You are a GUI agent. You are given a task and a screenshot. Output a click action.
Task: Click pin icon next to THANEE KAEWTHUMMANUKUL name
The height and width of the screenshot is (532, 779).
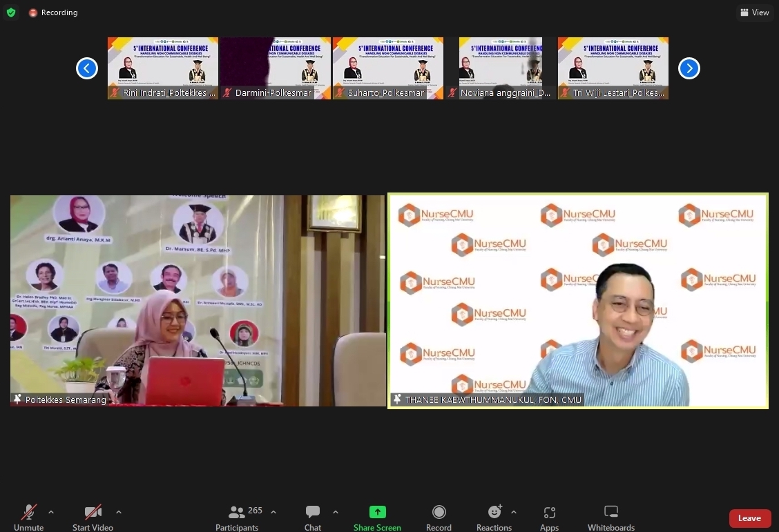[397, 399]
